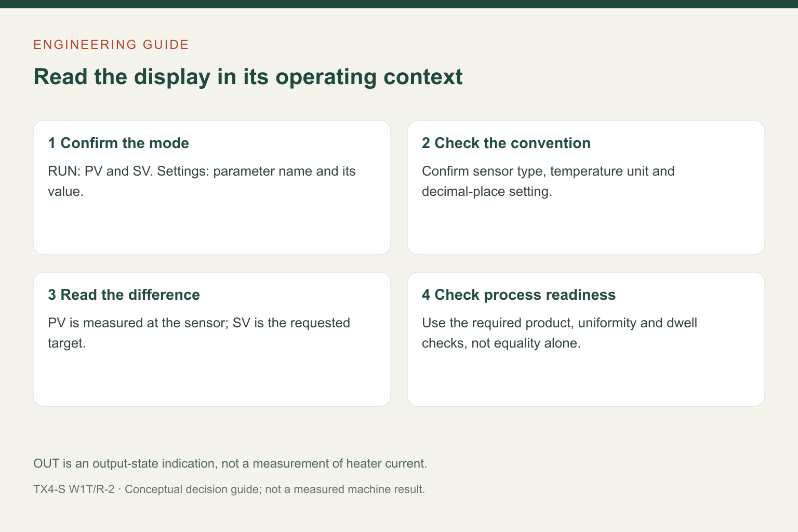Image resolution: width=798 pixels, height=532 pixels.
Task: Select text RUN: PV and SV. Settings paragraph
Action: (x=202, y=181)
